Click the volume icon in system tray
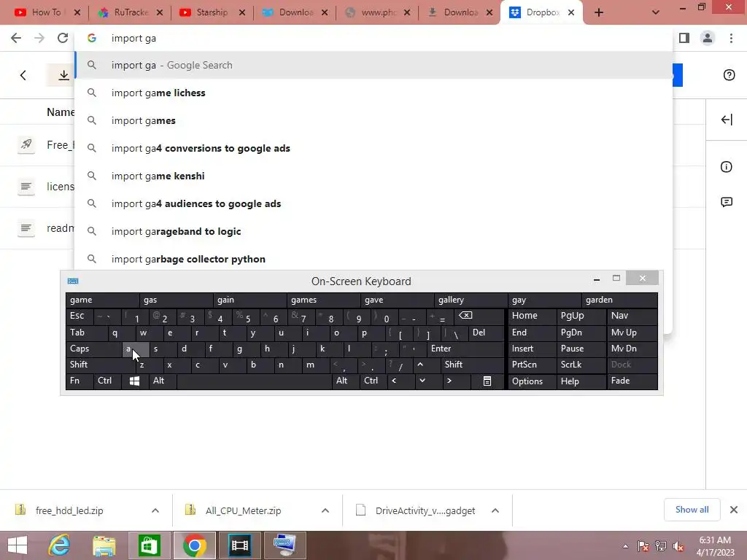747x560 pixels. (x=678, y=546)
